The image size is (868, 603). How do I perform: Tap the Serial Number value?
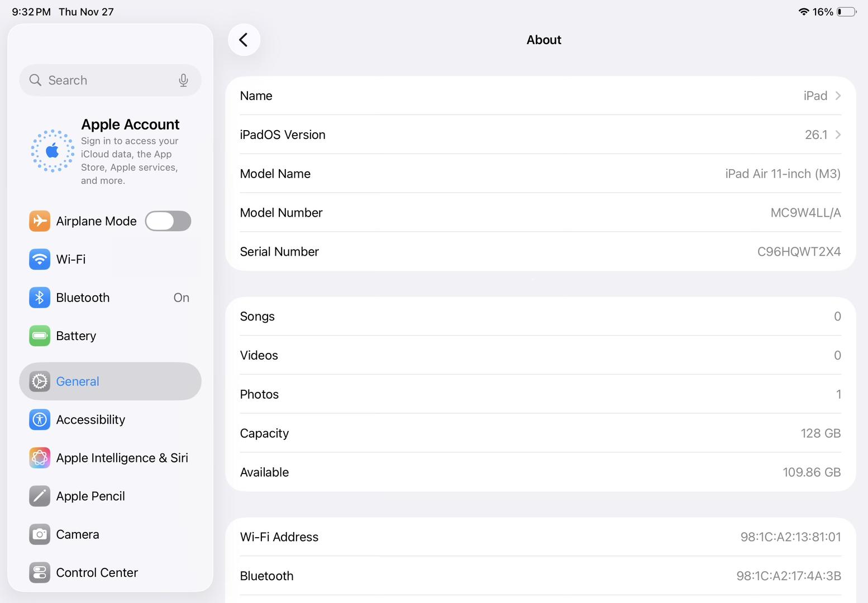(x=798, y=252)
